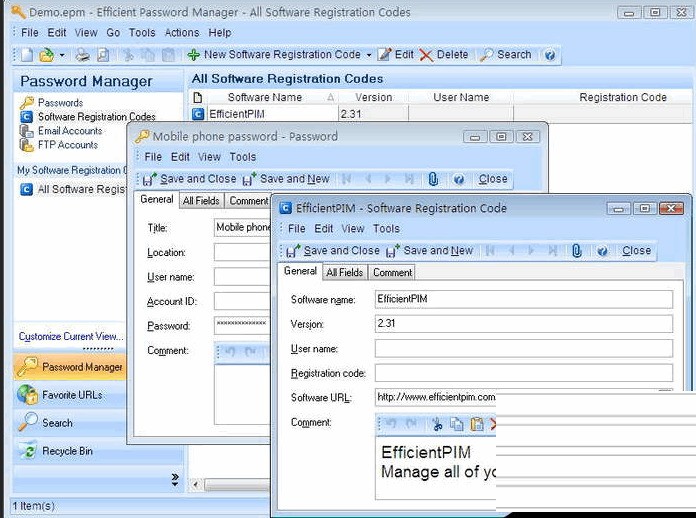Select the EfficientPIM row in the list
Image resolution: width=696 pixels, height=518 pixels.
pos(442,114)
